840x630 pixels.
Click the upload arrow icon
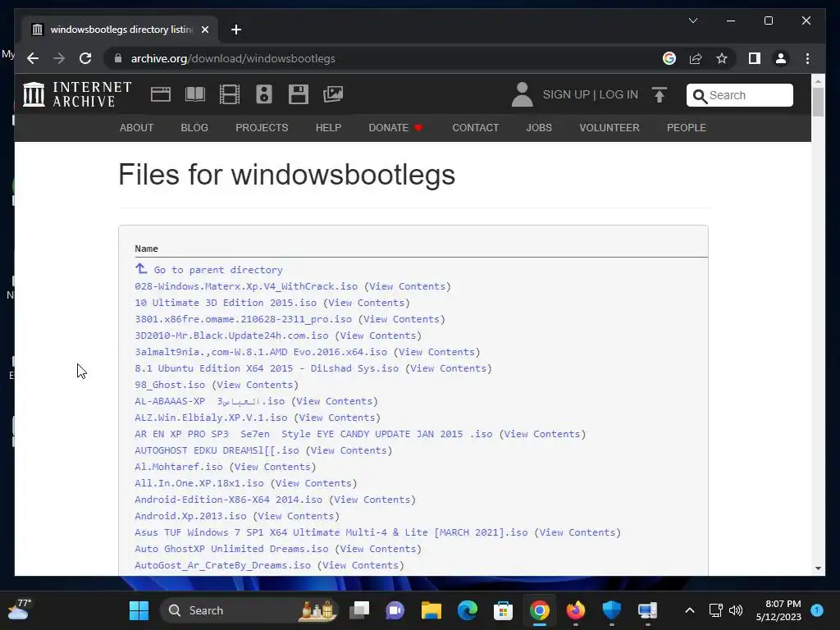[660, 95]
